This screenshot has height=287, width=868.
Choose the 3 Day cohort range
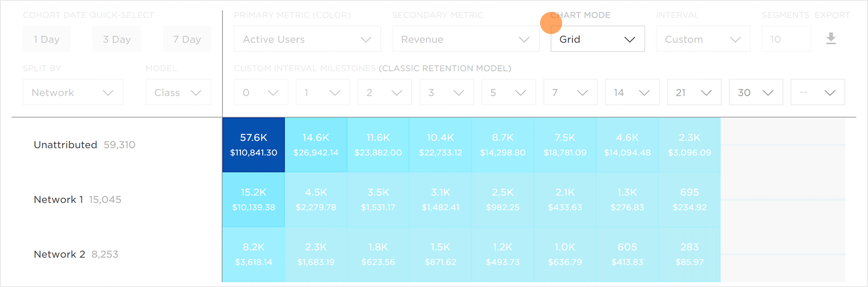(x=117, y=39)
